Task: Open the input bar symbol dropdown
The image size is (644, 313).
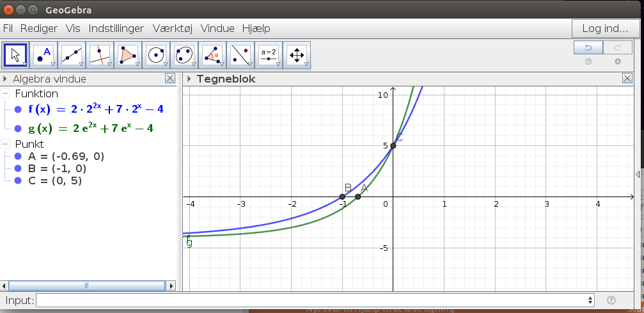Action: [x=590, y=300]
